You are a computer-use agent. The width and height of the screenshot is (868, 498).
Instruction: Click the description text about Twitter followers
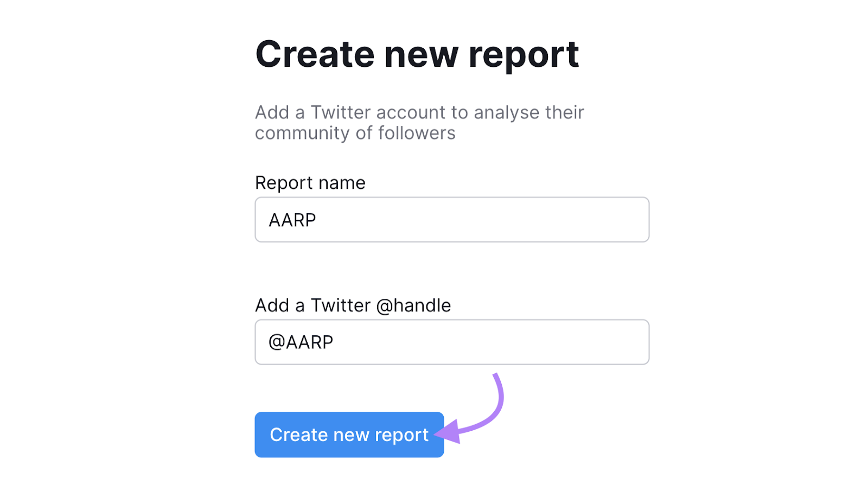(419, 123)
